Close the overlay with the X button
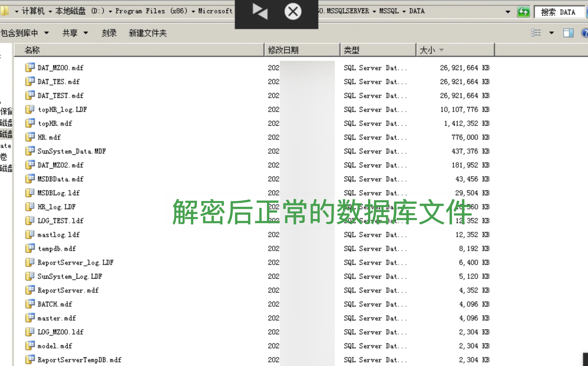Screen dimensions: 588x366 point(293,12)
